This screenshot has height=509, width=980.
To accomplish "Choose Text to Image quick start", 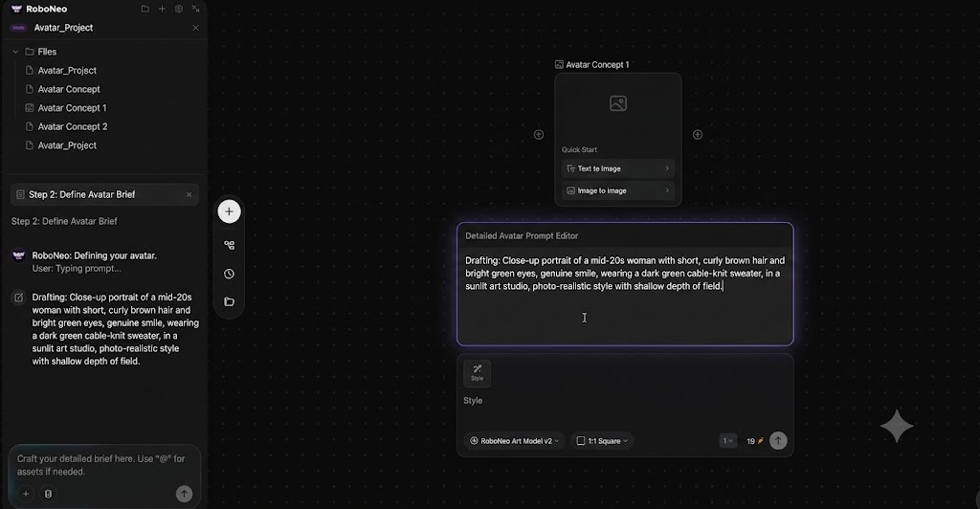I will click(618, 168).
